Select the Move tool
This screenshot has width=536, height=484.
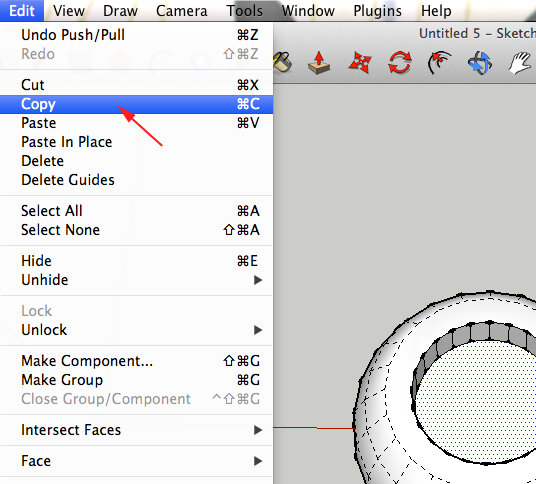(x=360, y=63)
